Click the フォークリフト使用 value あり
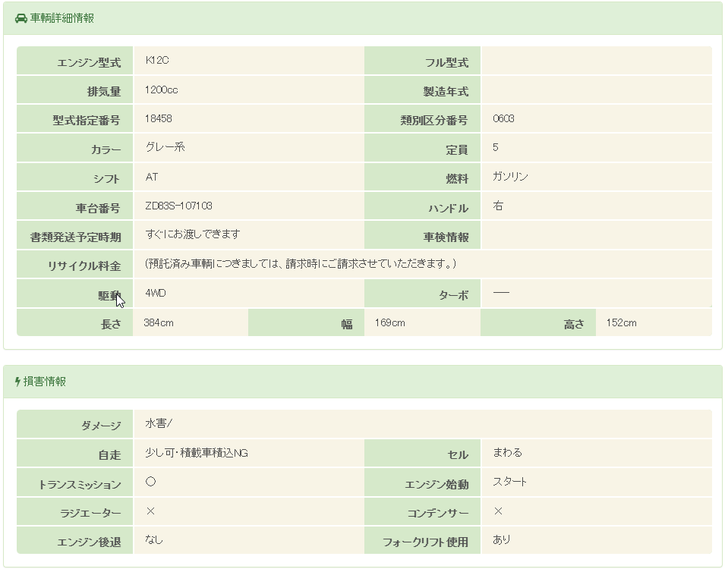Image resolution: width=728 pixels, height=569 pixels. click(x=502, y=539)
